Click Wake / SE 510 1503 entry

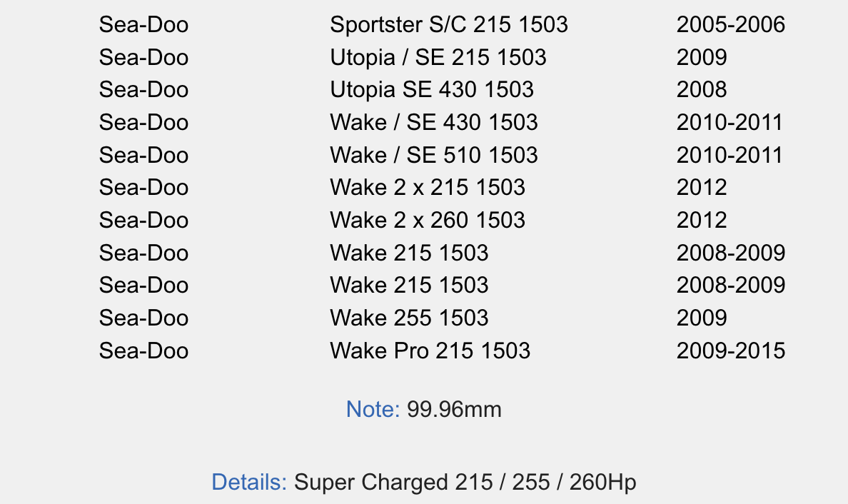click(434, 155)
